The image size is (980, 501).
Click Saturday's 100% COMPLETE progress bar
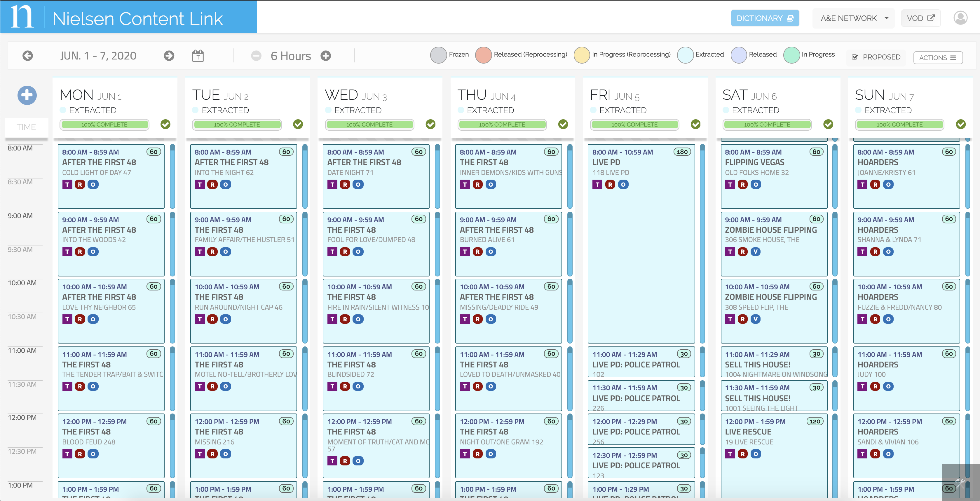tap(767, 124)
